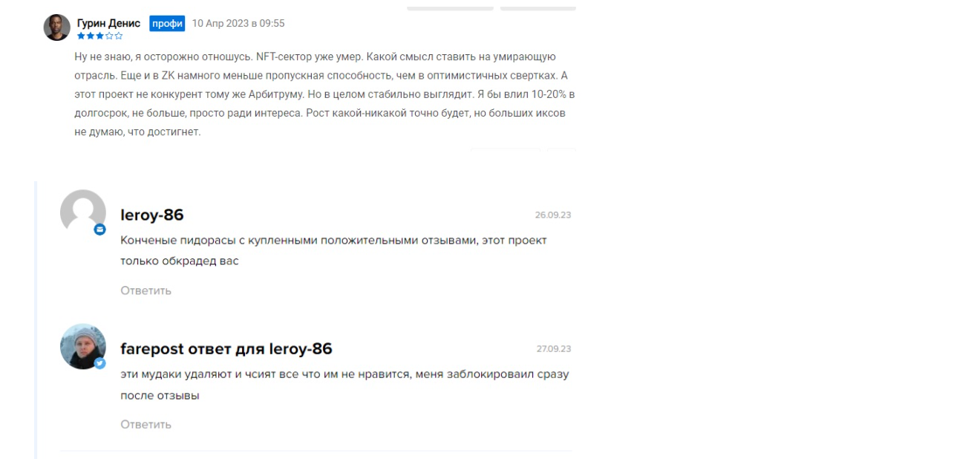Screen dimensions: 980x459
Task: Click Гурин Денис's profile avatar
Action: [57, 27]
